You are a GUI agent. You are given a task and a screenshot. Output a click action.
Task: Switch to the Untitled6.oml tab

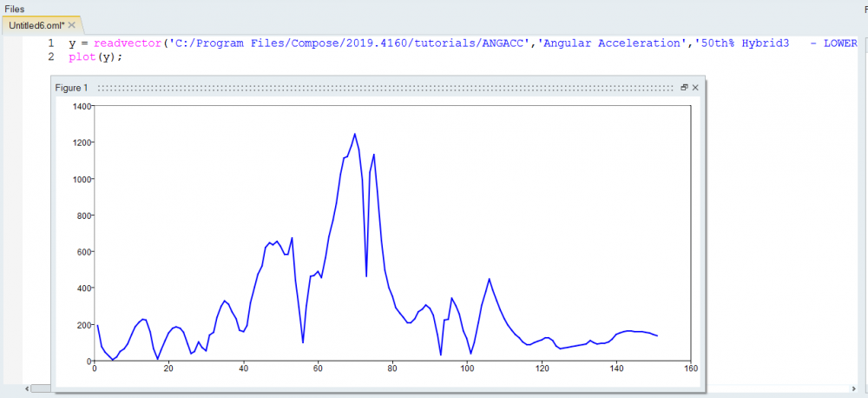coord(36,25)
